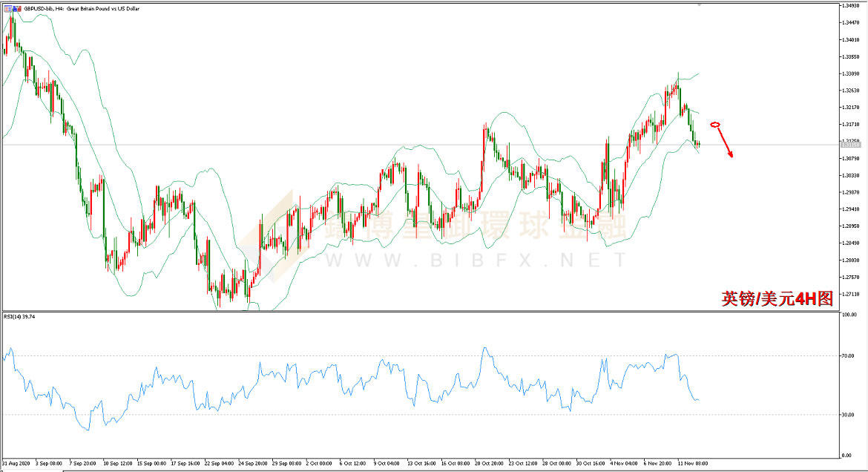Click the 31 Aug 2020 date label
The height and width of the screenshot is (472, 868).
point(16,463)
